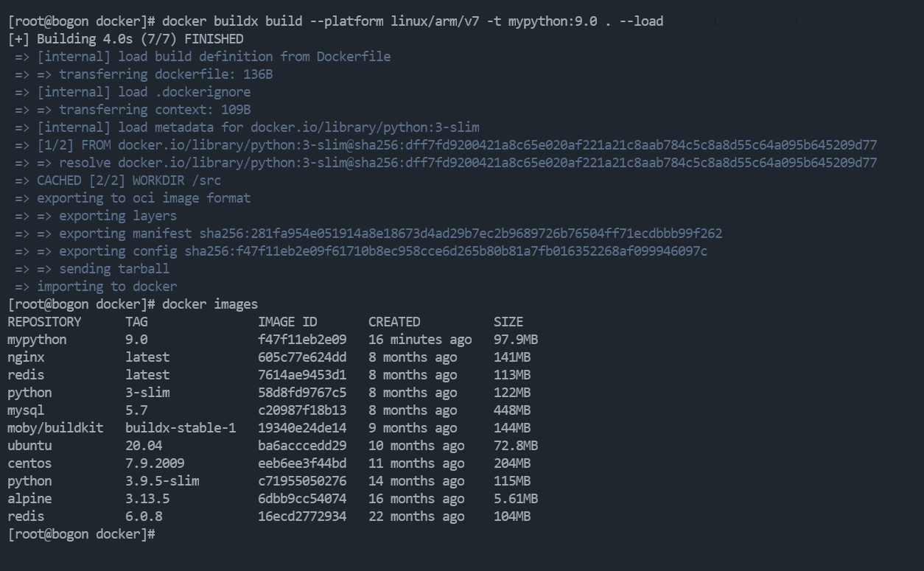The width and height of the screenshot is (924, 571).
Task: Click the moby/buildkit repository name
Action: (x=55, y=428)
